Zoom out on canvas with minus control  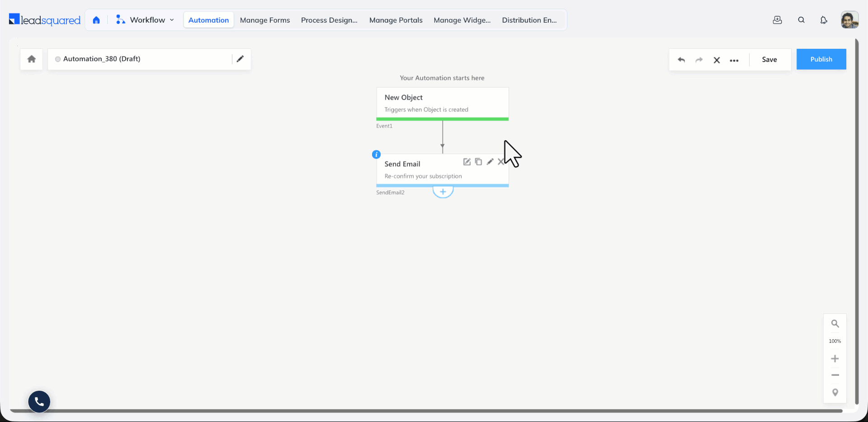click(x=835, y=375)
